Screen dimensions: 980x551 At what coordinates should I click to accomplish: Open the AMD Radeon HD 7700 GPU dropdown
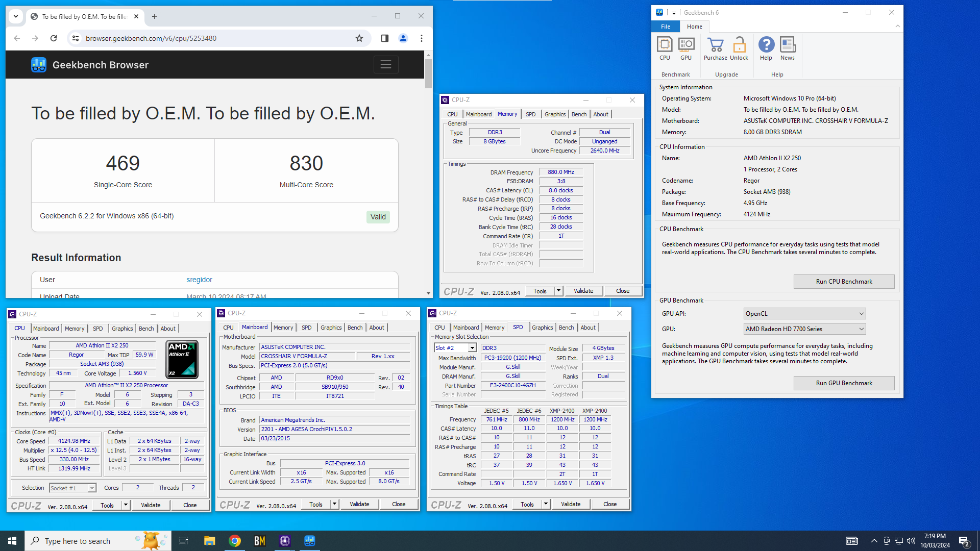coord(804,329)
